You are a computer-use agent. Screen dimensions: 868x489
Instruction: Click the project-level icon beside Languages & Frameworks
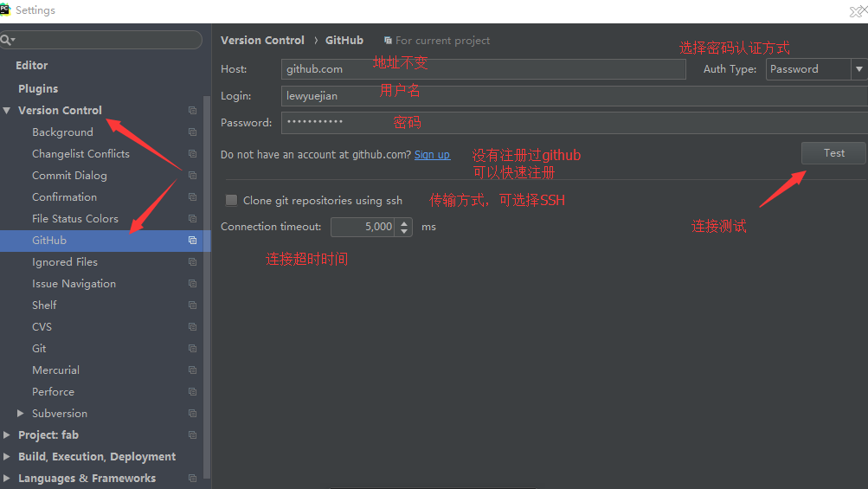[x=192, y=478]
